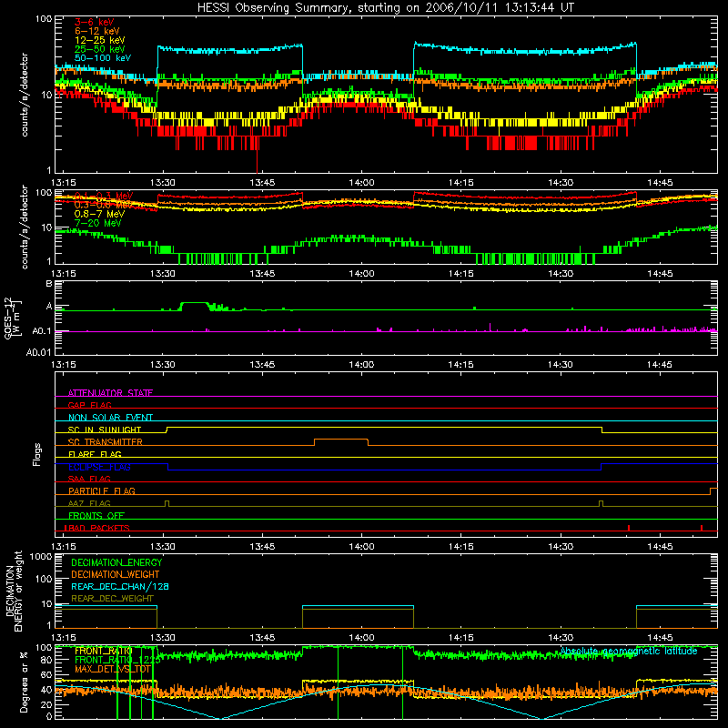The width and height of the screenshot is (728, 728).
Task: Click the REAR_DEC_WEIGHT legend label
Action: pos(112,599)
